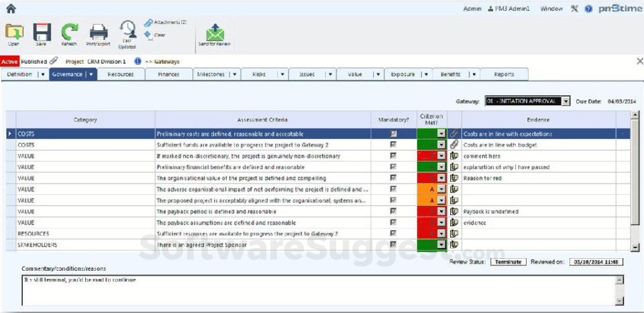644x313 pixels.
Task: Open comment icon for 'explanation of why I have passed'
Action: click(454, 167)
